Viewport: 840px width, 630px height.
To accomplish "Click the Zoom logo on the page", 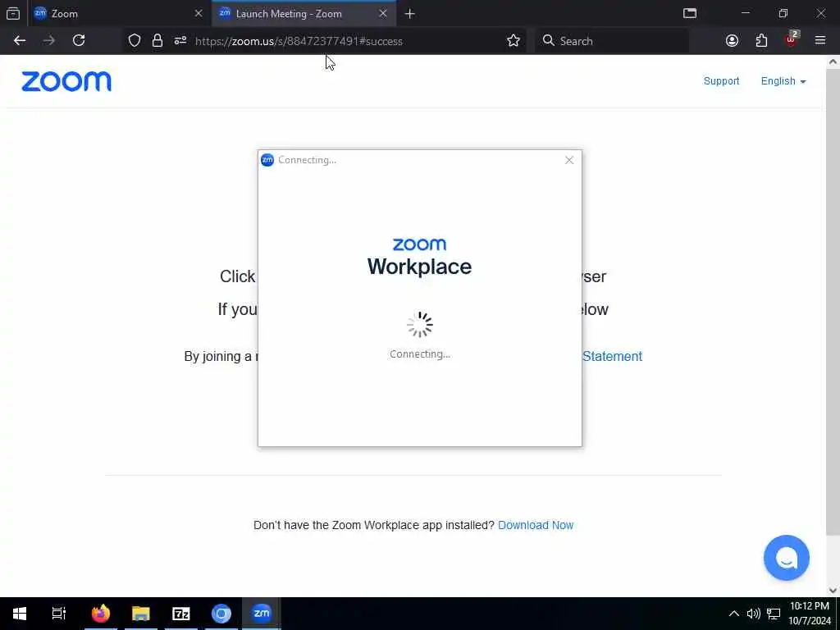I will coord(66,81).
